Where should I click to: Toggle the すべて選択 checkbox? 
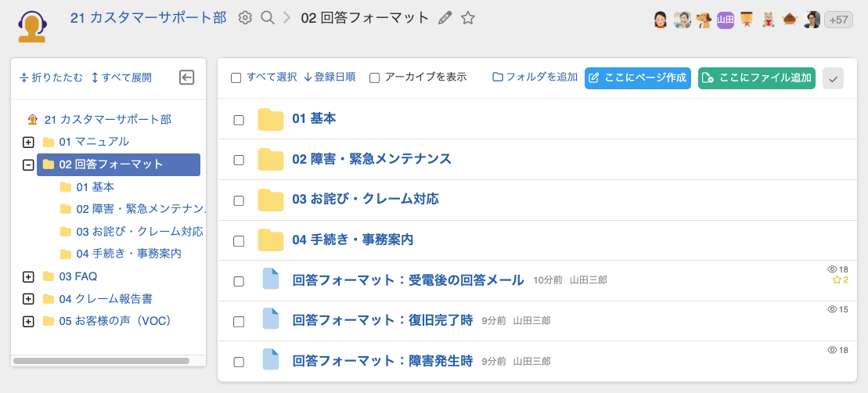point(236,78)
